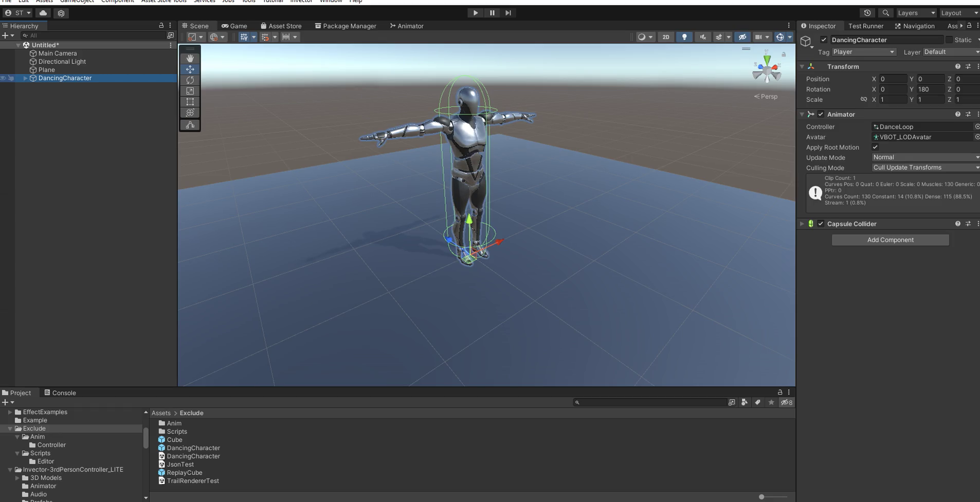Click the Pause button
The height and width of the screenshot is (502, 980).
coord(492,13)
